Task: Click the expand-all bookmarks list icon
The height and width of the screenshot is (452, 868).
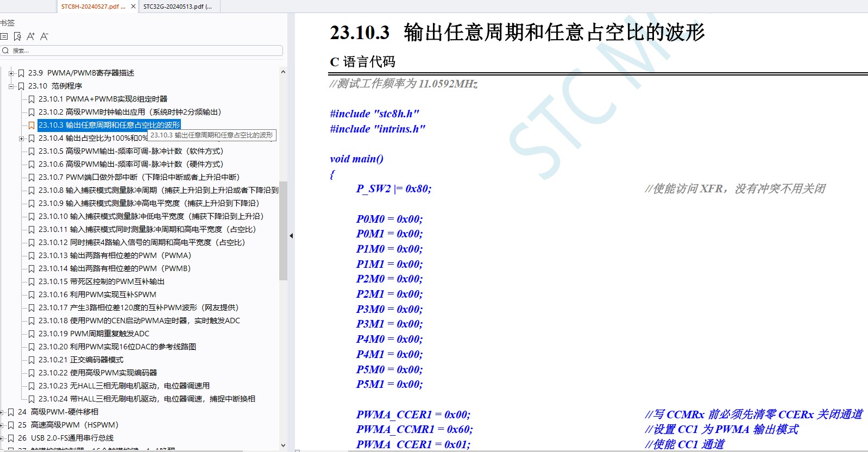Action: [4, 36]
